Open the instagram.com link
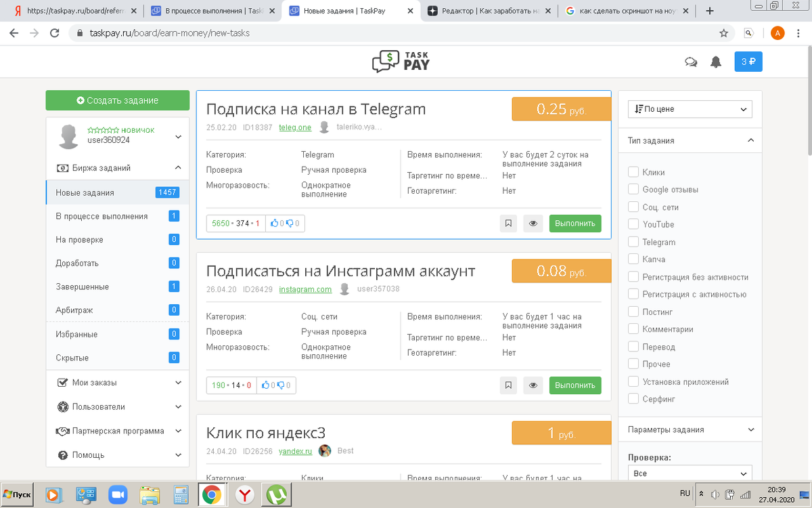The height and width of the screenshot is (508, 812). point(305,289)
